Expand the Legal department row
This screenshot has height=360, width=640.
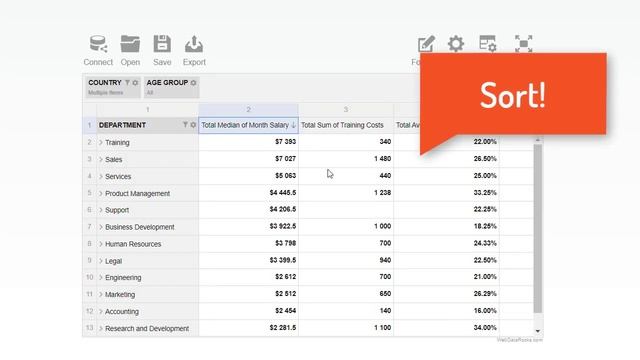(x=101, y=261)
